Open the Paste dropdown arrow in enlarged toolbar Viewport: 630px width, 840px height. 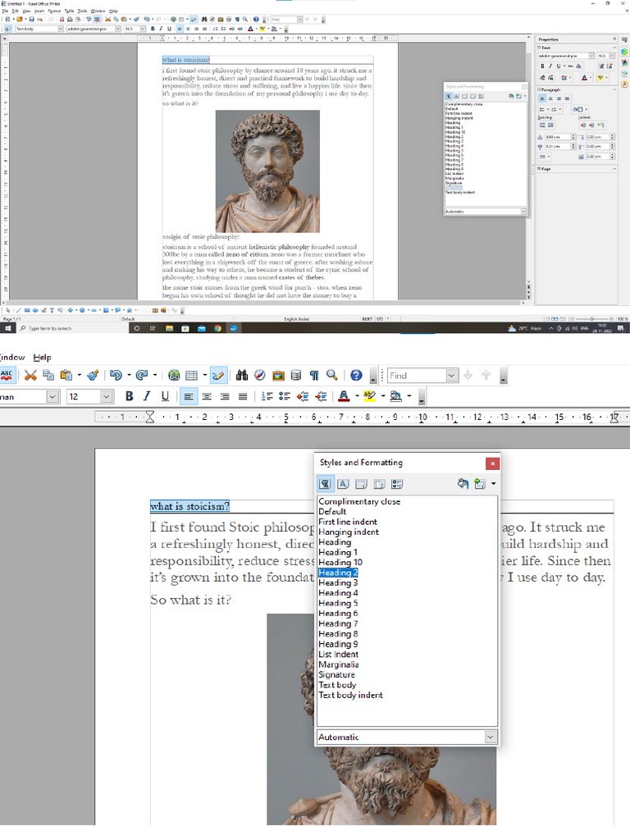[x=80, y=376]
